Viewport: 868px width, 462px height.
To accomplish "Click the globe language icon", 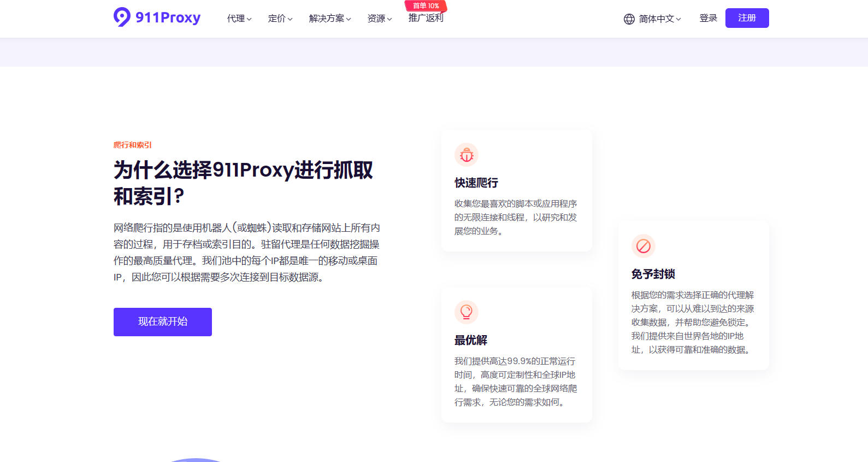I will click(629, 19).
